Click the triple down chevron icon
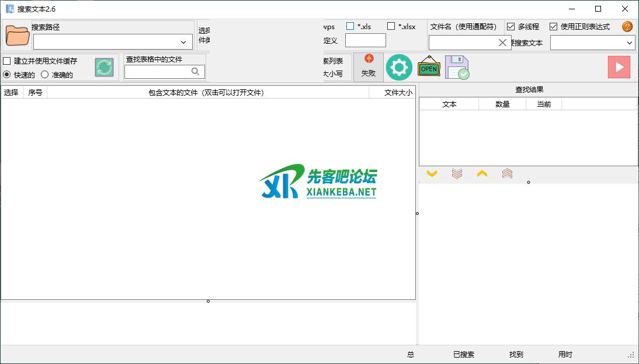Viewport: 639px width, 364px height. [457, 174]
